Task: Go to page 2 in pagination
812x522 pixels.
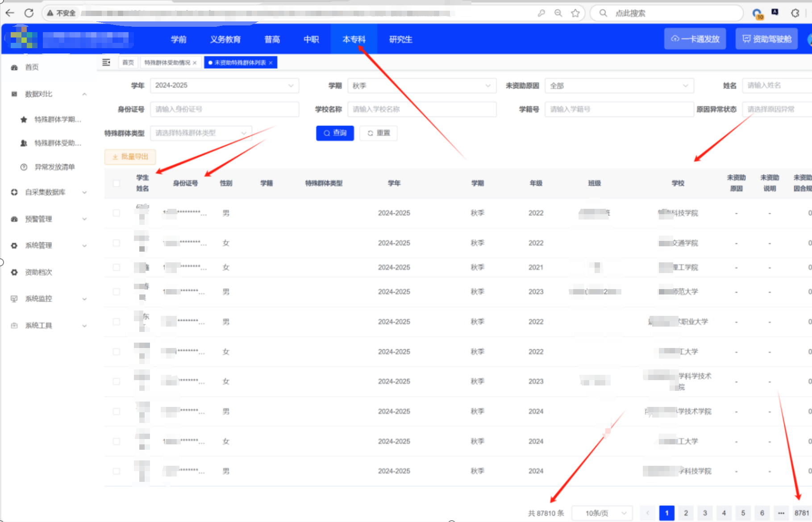Action: 686,513
